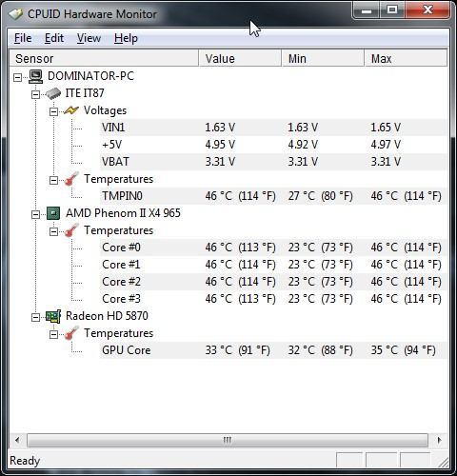Viewport: 457px width, 476px height.
Task: Click GPU Core max value 35 °C
Action: [404, 350]
